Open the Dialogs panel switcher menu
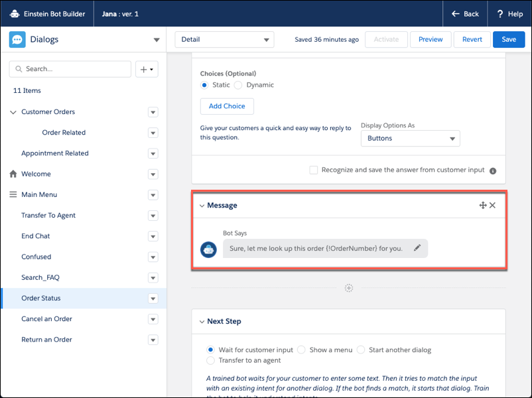The width and height of the screenshot is (532, 398). pyautogui.click(x=157, y=40)
